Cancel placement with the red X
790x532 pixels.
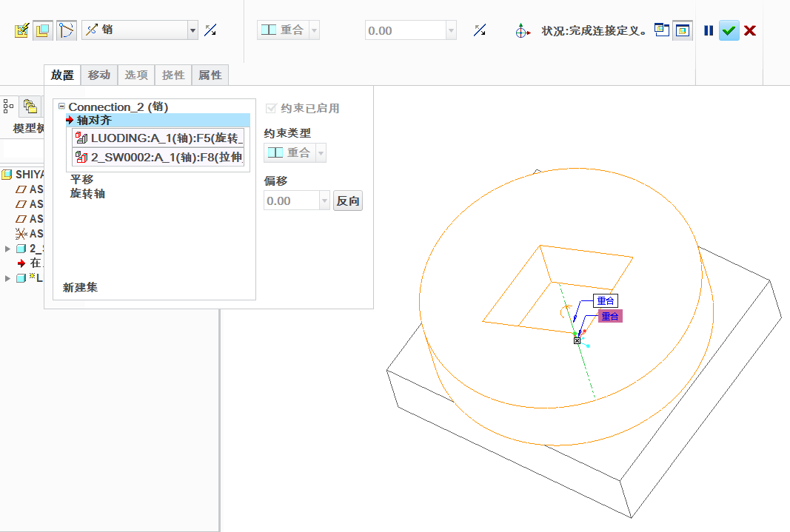click(750, 30)
